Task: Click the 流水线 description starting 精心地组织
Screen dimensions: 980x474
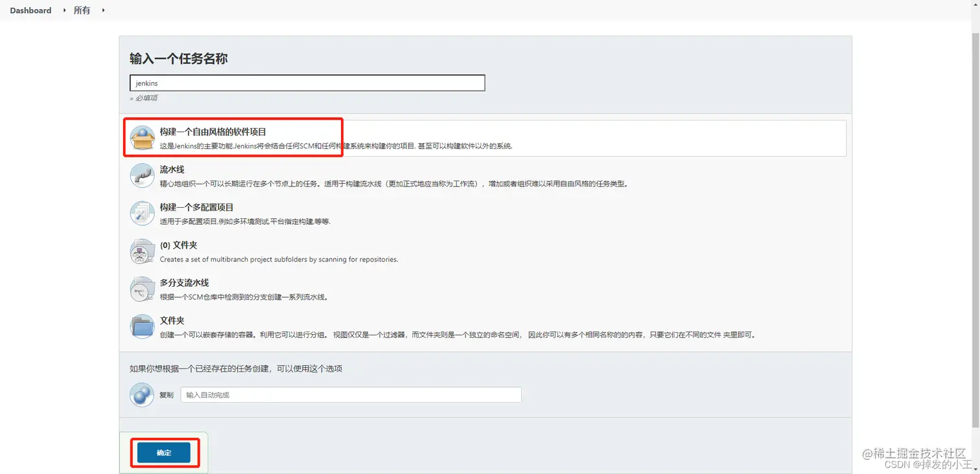Action: 394,184
